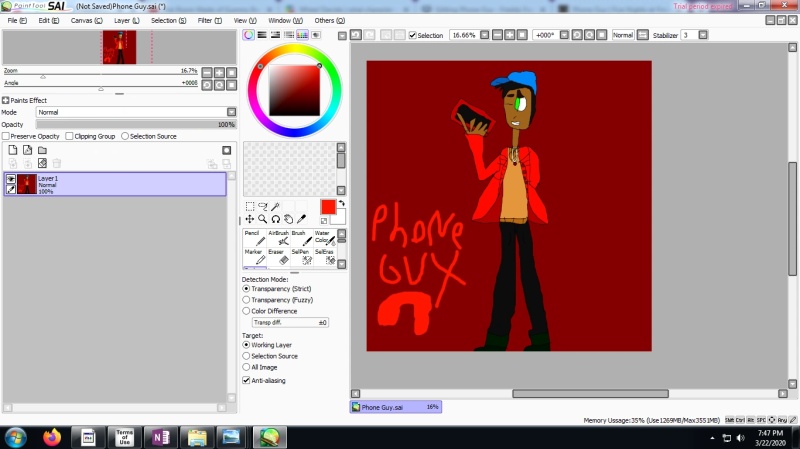Switch to Phone Guy.sai document tab

(396, 407)
